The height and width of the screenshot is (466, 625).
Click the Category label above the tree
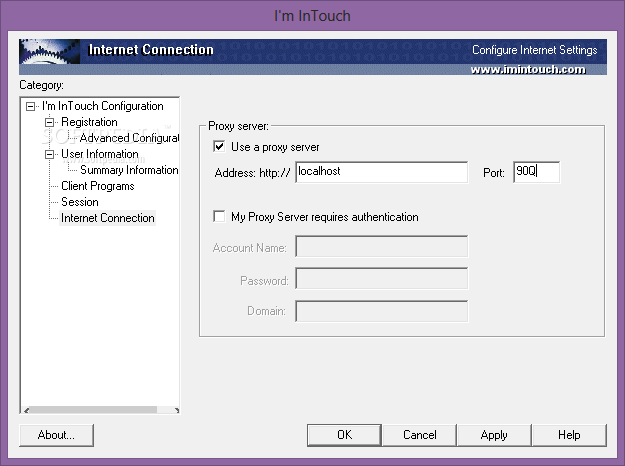click(41, 85)
